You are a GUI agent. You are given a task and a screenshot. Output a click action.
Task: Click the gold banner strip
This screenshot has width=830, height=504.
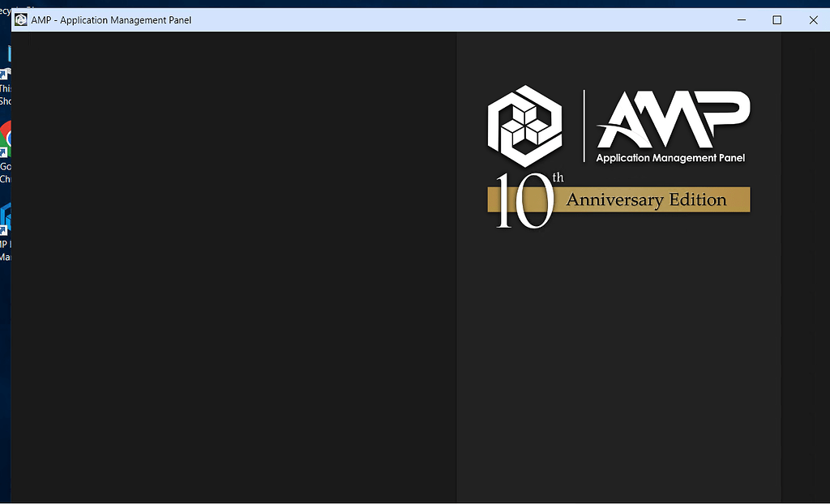(713, 199)
